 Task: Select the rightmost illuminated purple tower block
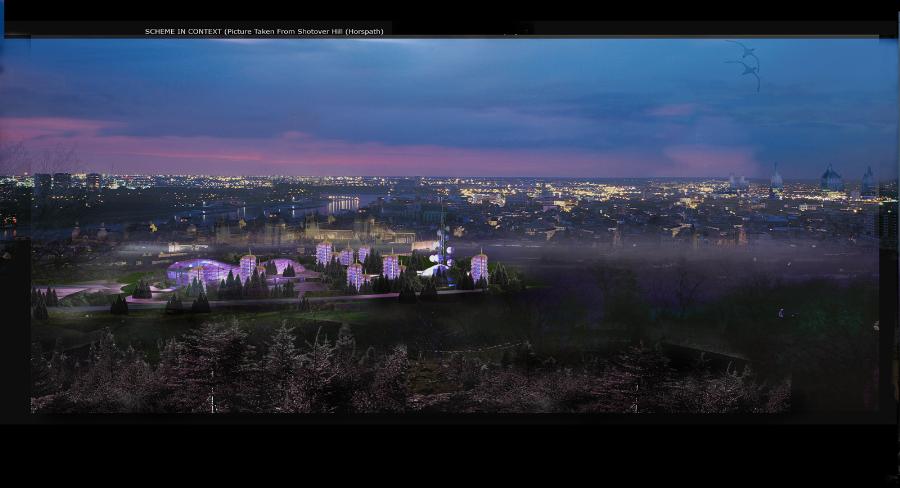480,266
